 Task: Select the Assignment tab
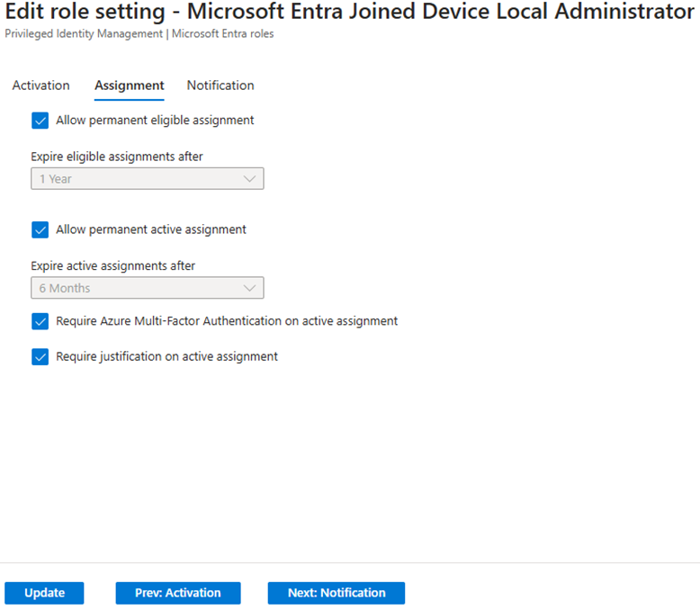130,85
